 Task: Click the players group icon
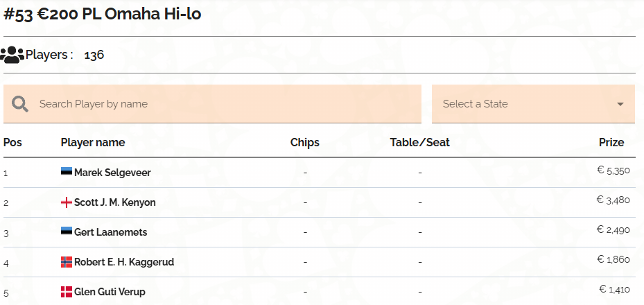[x=12, y=55]
